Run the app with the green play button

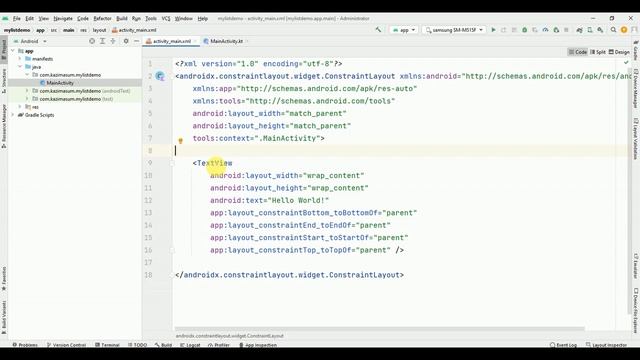(493, 30)
